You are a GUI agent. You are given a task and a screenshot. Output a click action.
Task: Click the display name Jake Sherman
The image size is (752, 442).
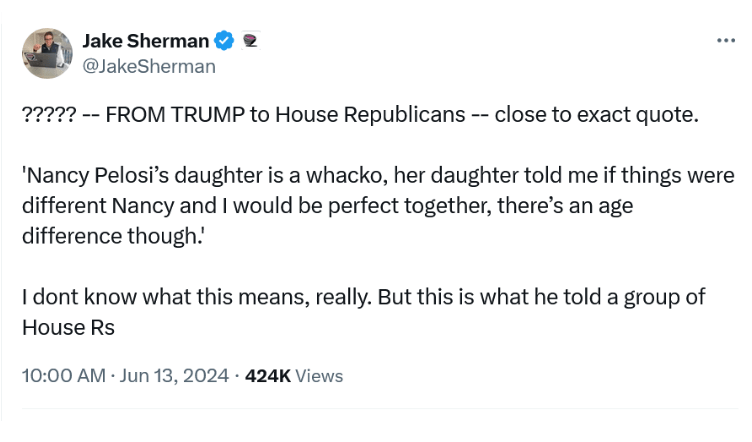145,41
